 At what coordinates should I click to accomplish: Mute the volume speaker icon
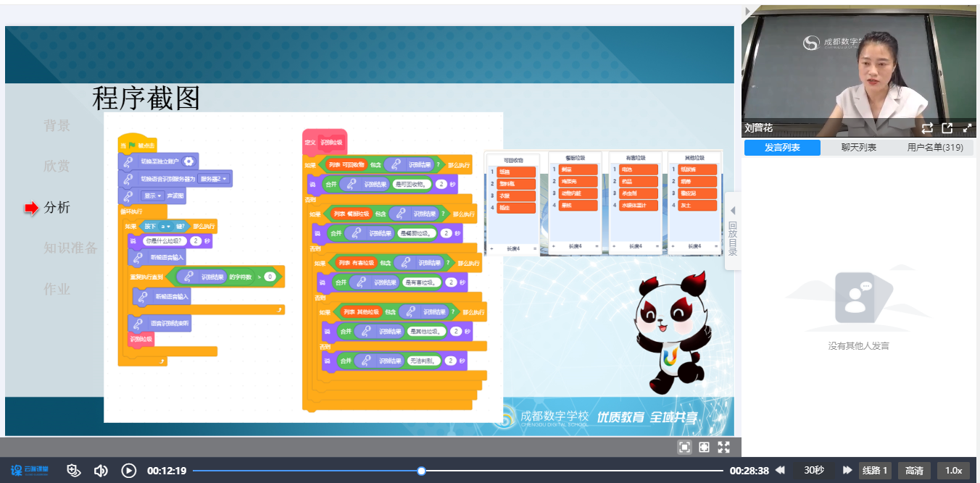point(101,471)
